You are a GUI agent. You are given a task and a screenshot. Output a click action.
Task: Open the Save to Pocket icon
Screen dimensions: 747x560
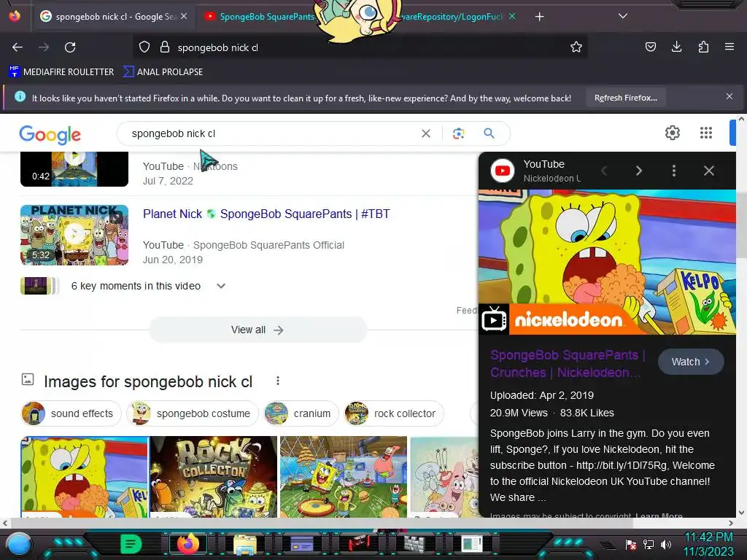point(650,47)
